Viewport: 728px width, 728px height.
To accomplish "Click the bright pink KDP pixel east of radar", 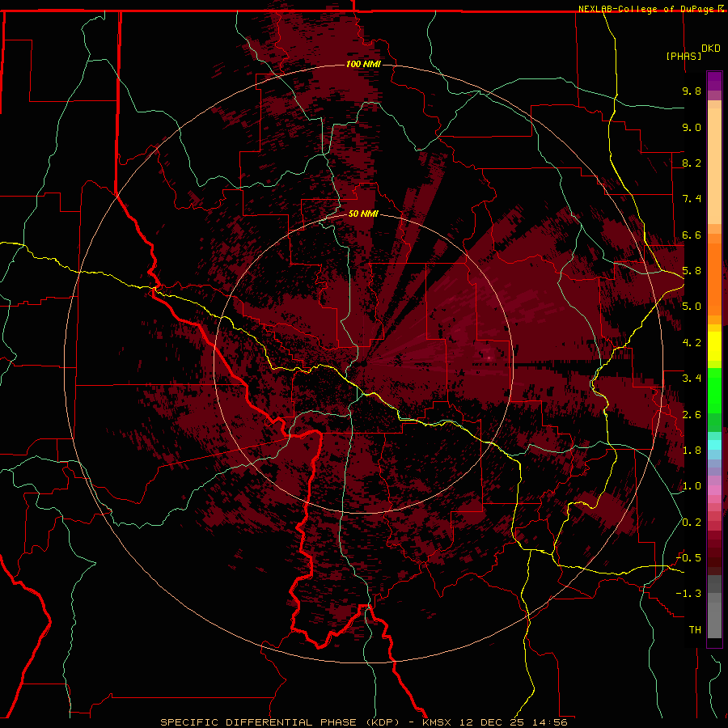I will 489,358.
